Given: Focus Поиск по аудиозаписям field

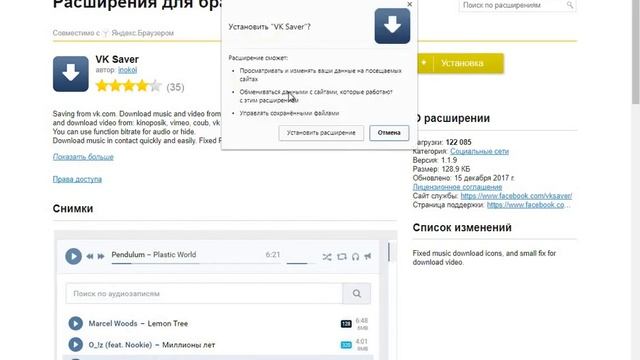Looking at the screenshot, I should [x=204, y=293].
